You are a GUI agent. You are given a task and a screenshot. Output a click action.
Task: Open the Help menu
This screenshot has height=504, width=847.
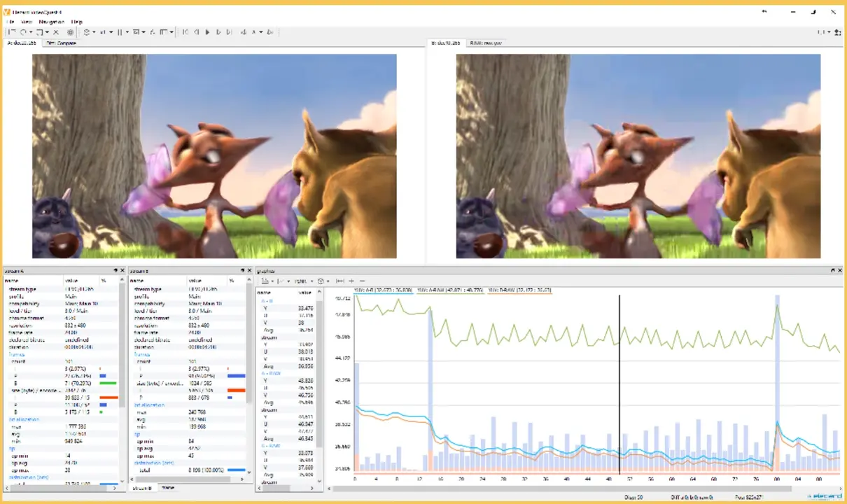[76, 22]
